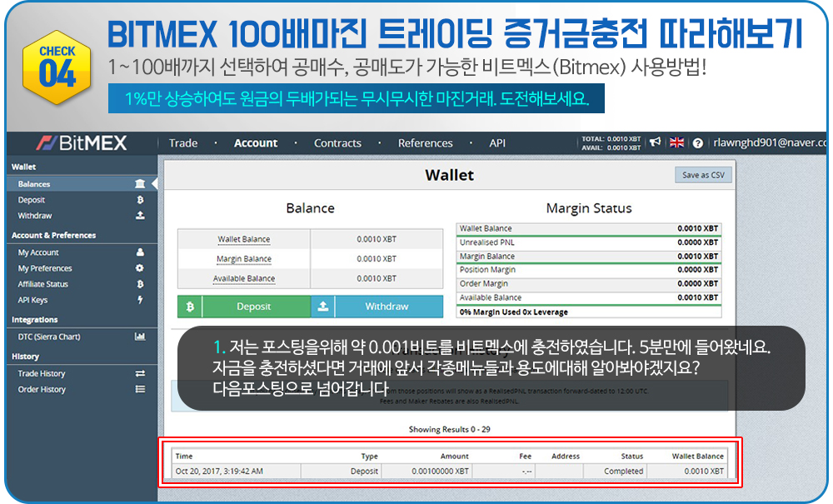
Task: Open the rlawnghd901@naver account menu
Action: [769, 142]
